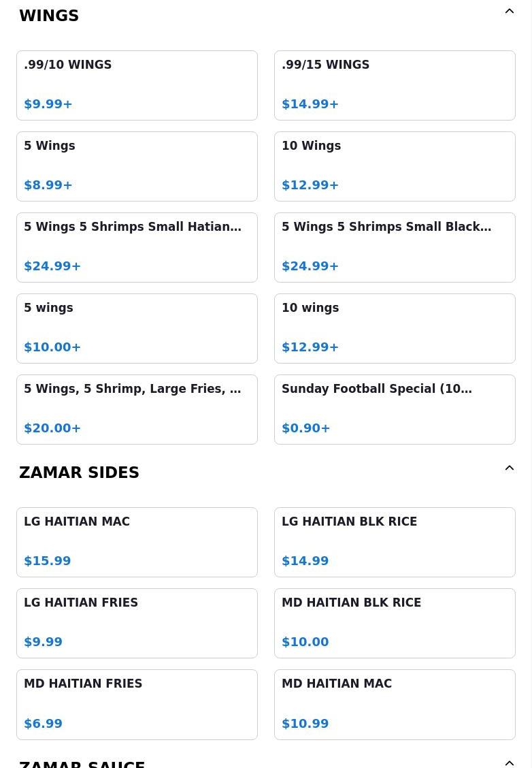Viewport: 532px width, 768px height.
Task: Add LG HAITIAN MAC side
Action: 137,542
